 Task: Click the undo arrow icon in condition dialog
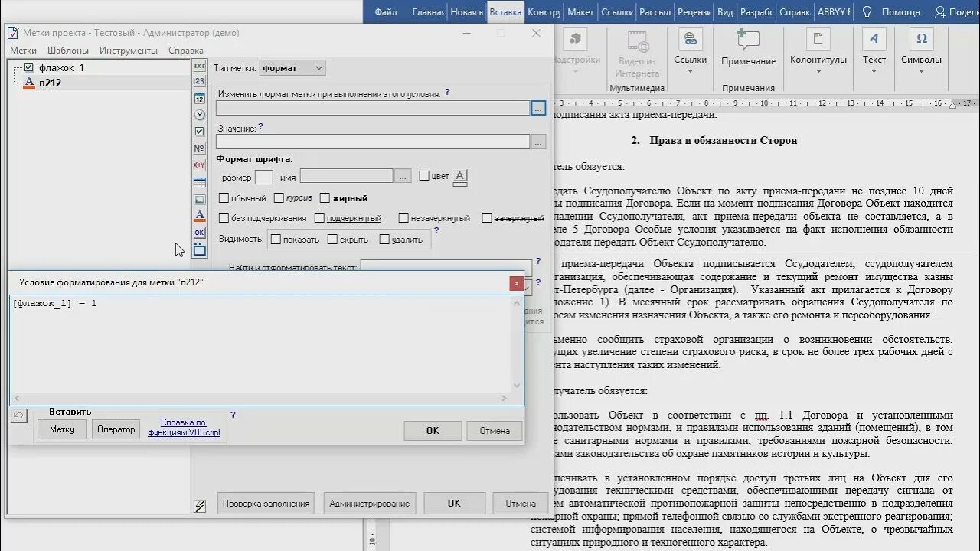[x=19, y=416]
